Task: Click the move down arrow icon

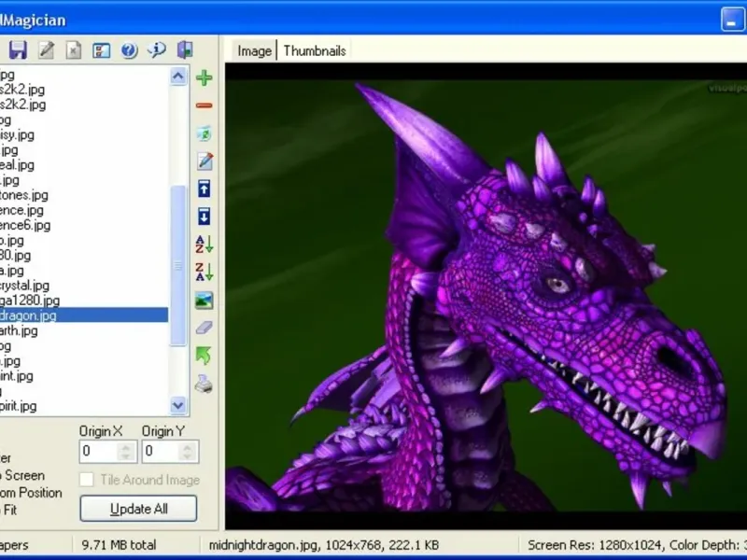Action: pos(204,217)
